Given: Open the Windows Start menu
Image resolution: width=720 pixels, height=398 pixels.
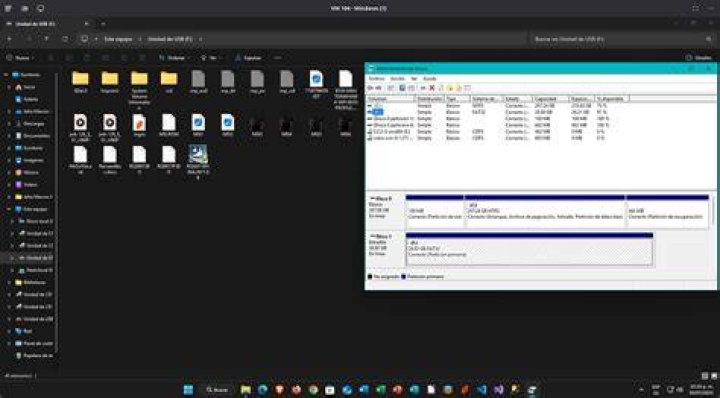Looking at the screenshot, I should pos(188,390).
